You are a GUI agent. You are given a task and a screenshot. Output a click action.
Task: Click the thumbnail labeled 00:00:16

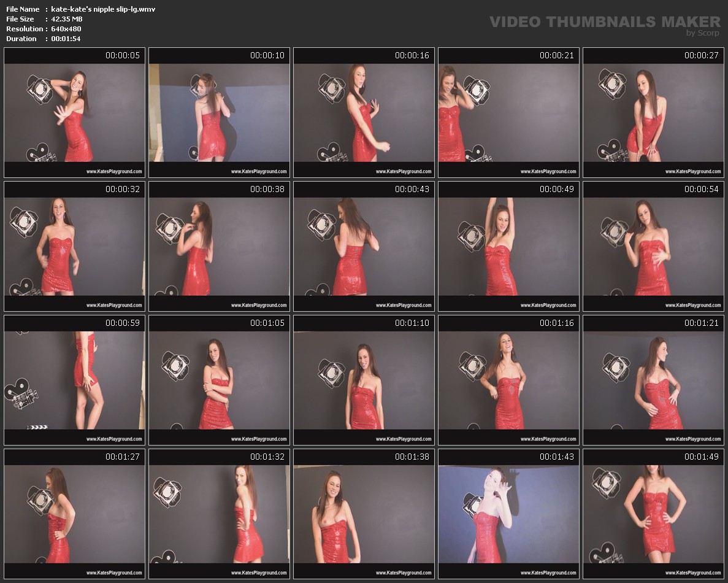click(364, 113)
